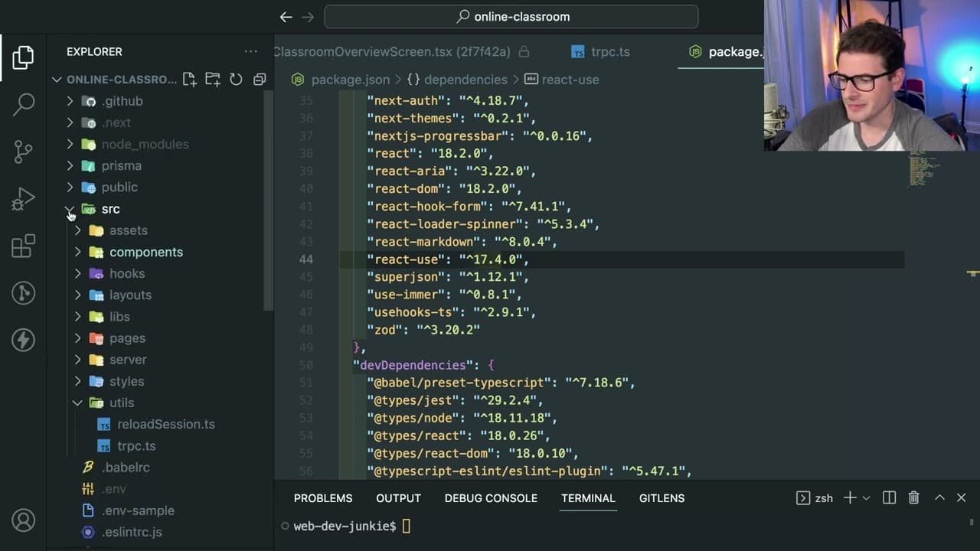The height and width of the screenshot is (551, 980).
Task: Click the Explorer file tree scrollbar
Action: (x=269, y=201)
